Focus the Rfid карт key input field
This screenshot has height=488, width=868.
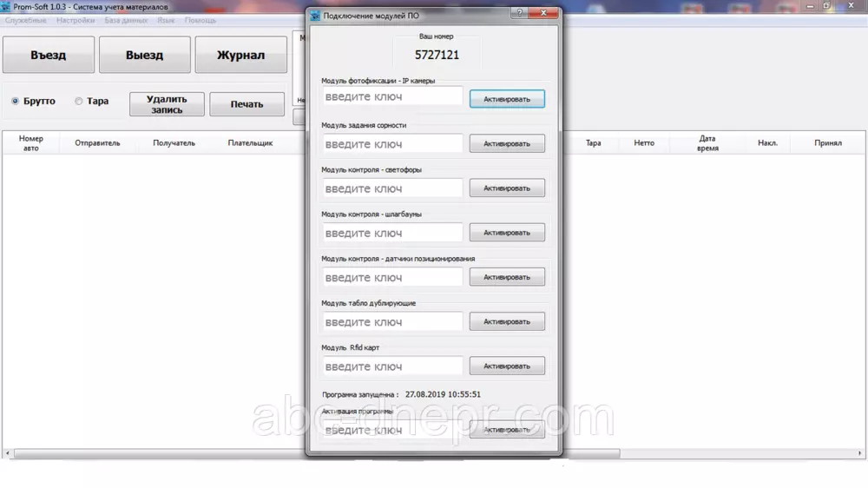tap(393, 366)
